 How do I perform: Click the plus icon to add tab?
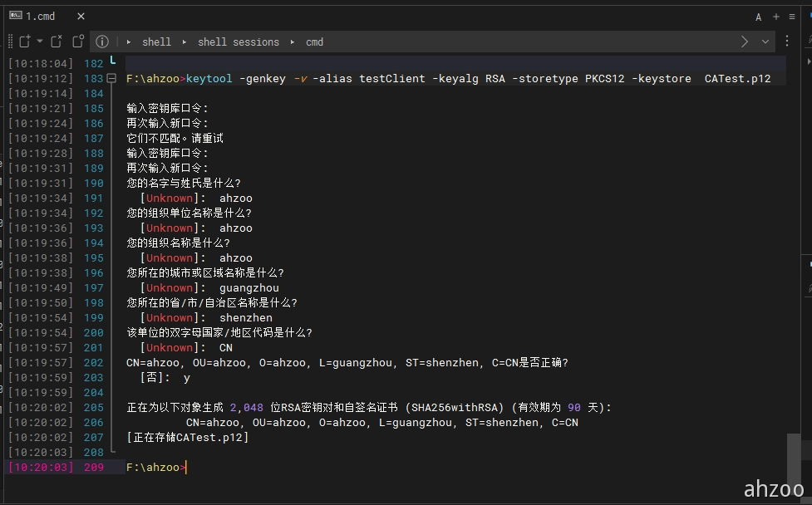[x=776, y=17]
